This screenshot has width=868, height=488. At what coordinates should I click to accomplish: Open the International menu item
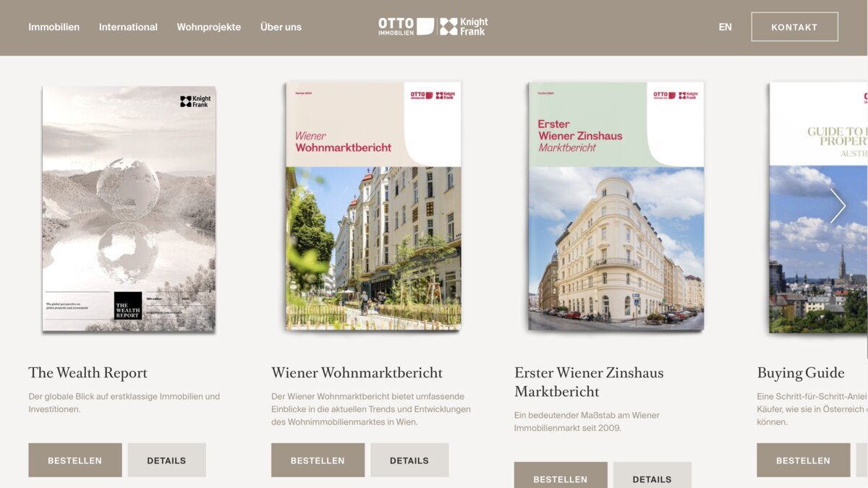128,27
